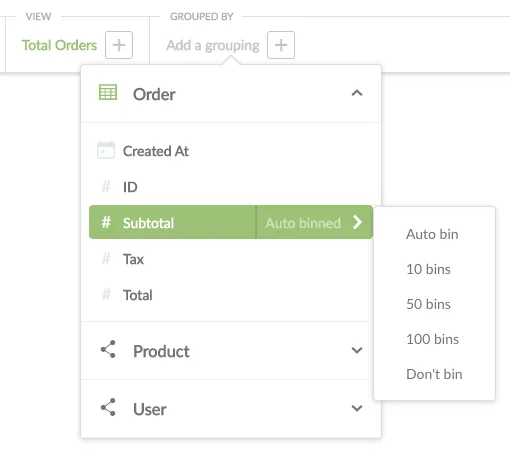The width and height of the screenshot is (510, 455).
Task: Click the User share-link icon
Action: (108, 407)
